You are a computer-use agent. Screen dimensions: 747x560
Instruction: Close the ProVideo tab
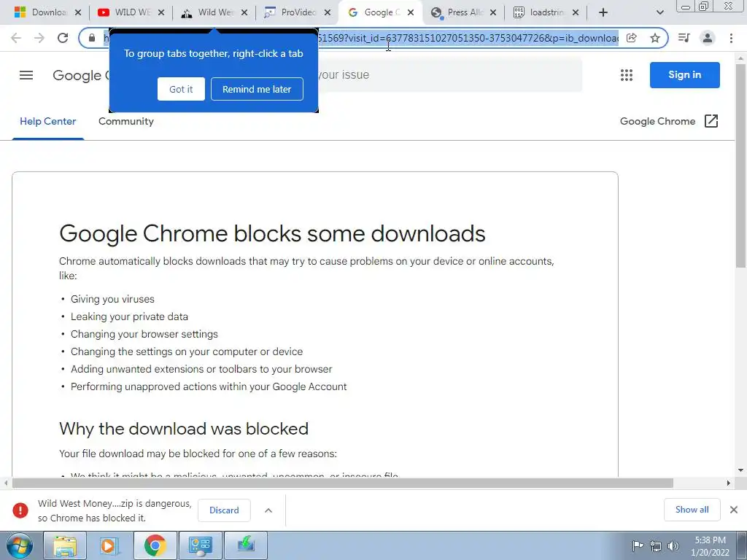(328, 12)
